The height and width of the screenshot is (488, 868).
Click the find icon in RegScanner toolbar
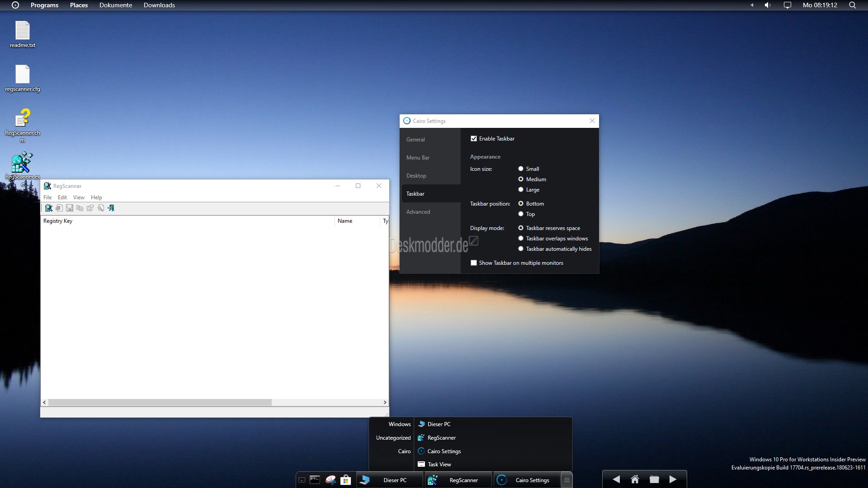click(100, 208)
